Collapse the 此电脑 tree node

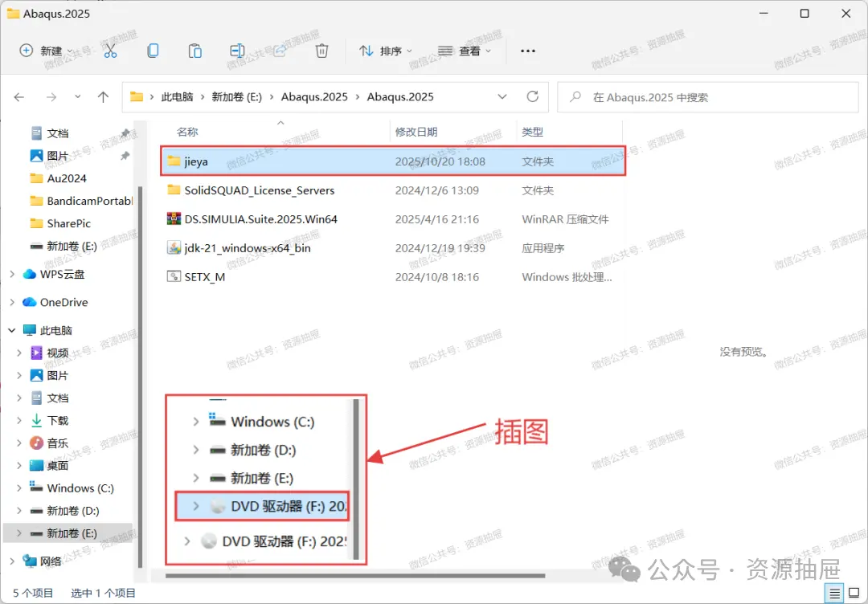click(x=12, y=330)
